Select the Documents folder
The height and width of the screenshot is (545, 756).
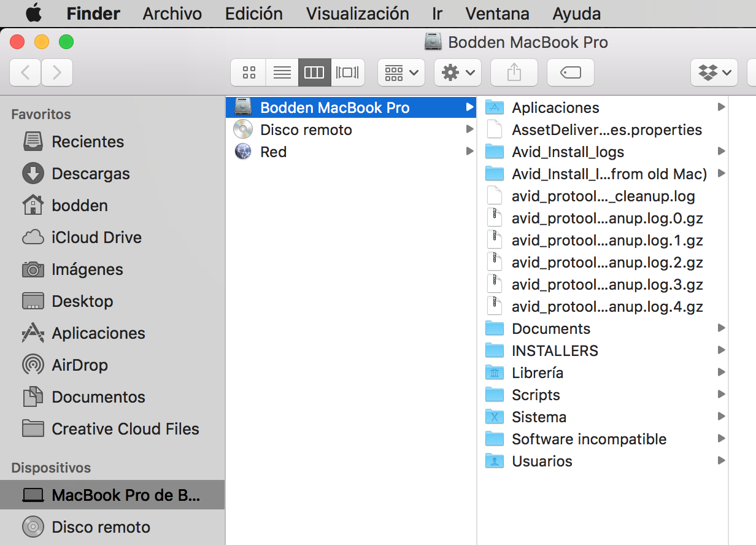click(x=603, y=328)
